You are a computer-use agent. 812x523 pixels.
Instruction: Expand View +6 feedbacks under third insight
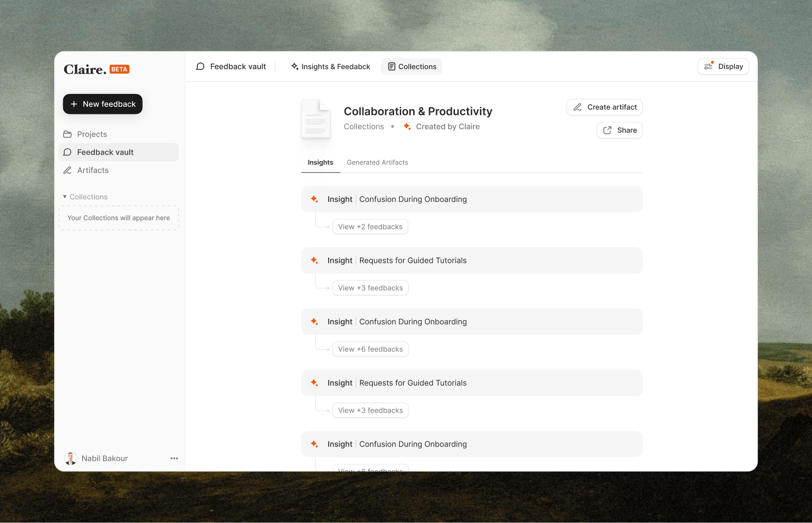point(370,349)
